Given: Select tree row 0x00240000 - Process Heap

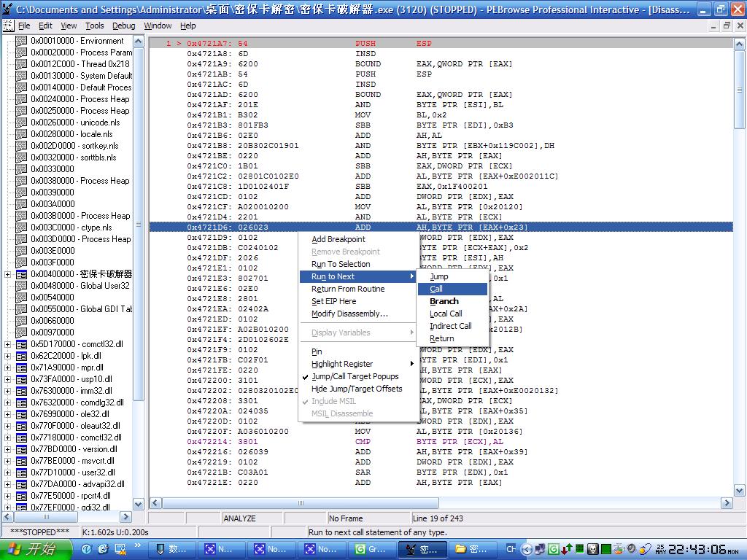Looking at the screenshot, I should pos(80,99).
